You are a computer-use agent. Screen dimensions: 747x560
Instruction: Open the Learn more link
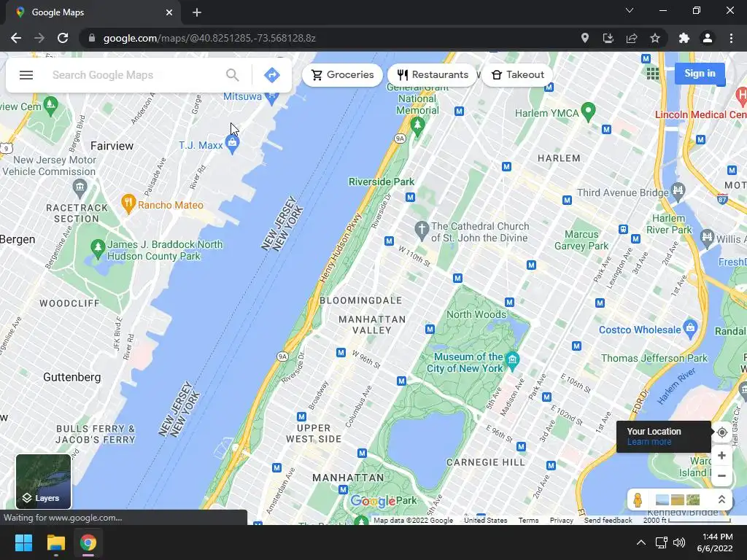pos(649,442)
